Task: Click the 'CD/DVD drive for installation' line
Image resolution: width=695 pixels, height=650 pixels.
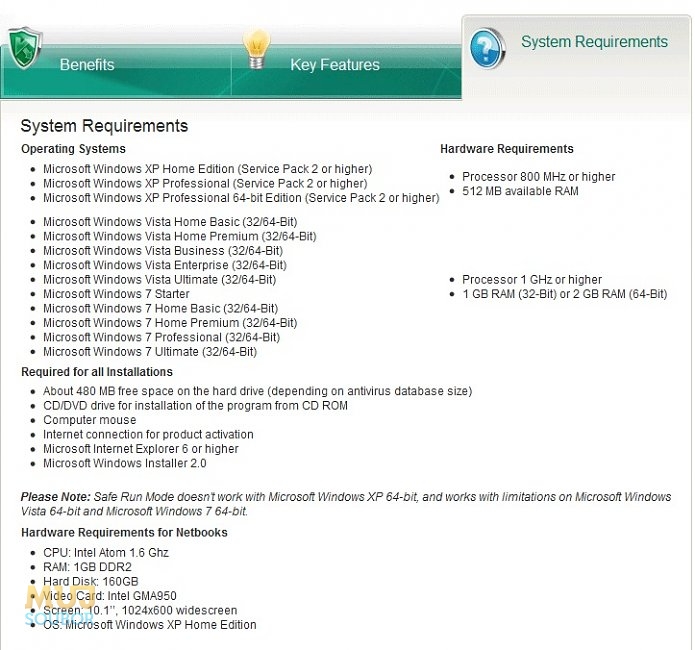Action: (195, 406)
